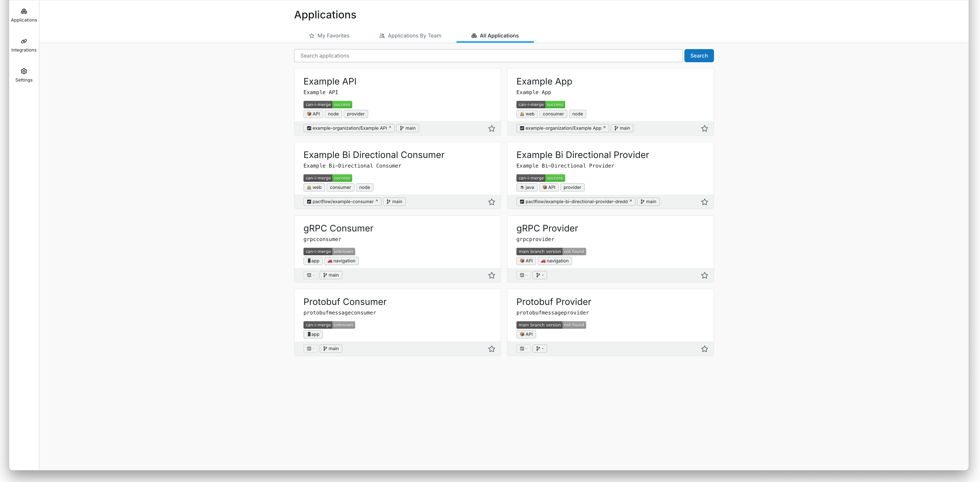Viewport: 980px width, 482px height.
Task: Click the provider tag on Example API card
Action: pyautogui.click(x=355, y=114)
